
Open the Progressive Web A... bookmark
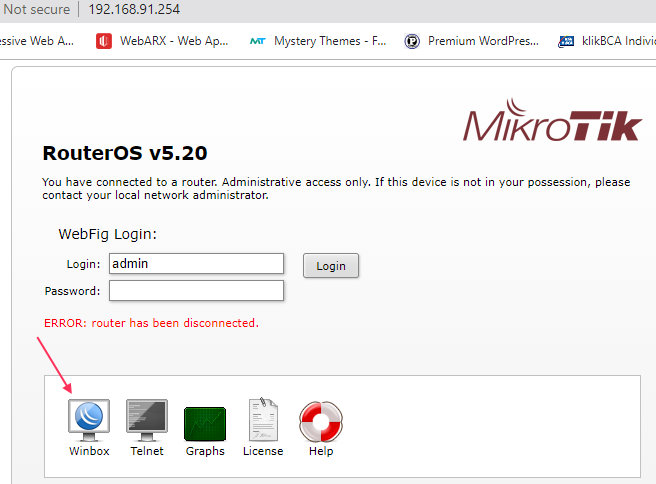pyautogui.click(x=37, y=41)
